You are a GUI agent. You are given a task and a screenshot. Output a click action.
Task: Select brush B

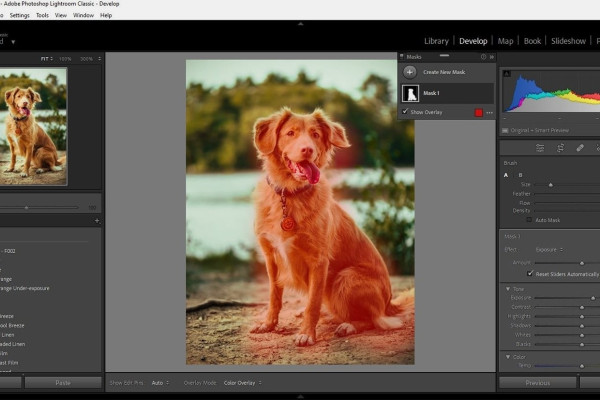coord(520,175)
